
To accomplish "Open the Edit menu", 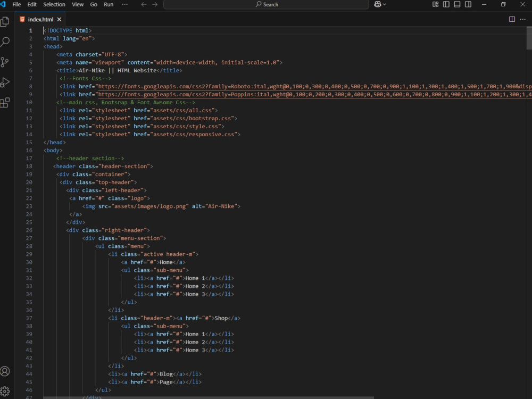I will [x=32, y=4].
